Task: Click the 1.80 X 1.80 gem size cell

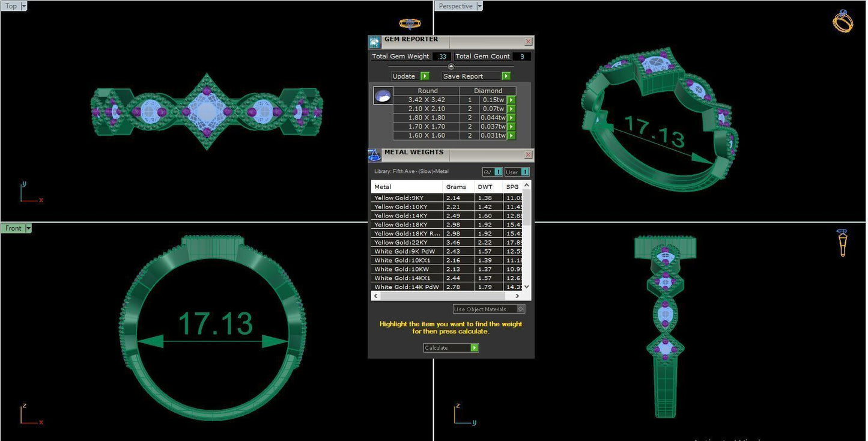Action: click(426, 118)
